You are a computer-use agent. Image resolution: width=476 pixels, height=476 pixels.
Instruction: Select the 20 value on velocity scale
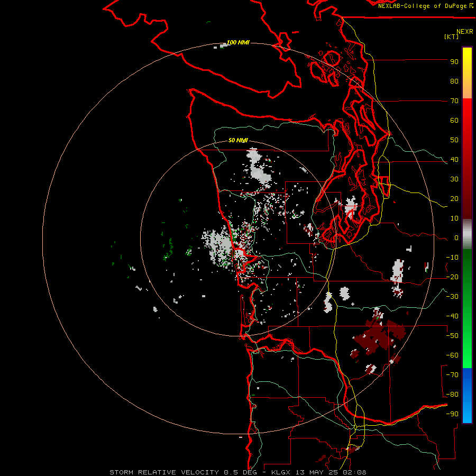click(x=454, y=199)
